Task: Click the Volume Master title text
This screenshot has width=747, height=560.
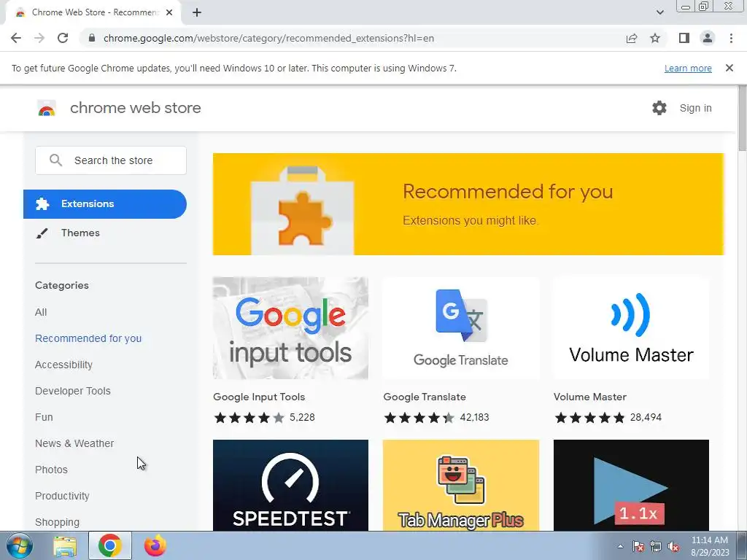Action: (x=589, y=397)
